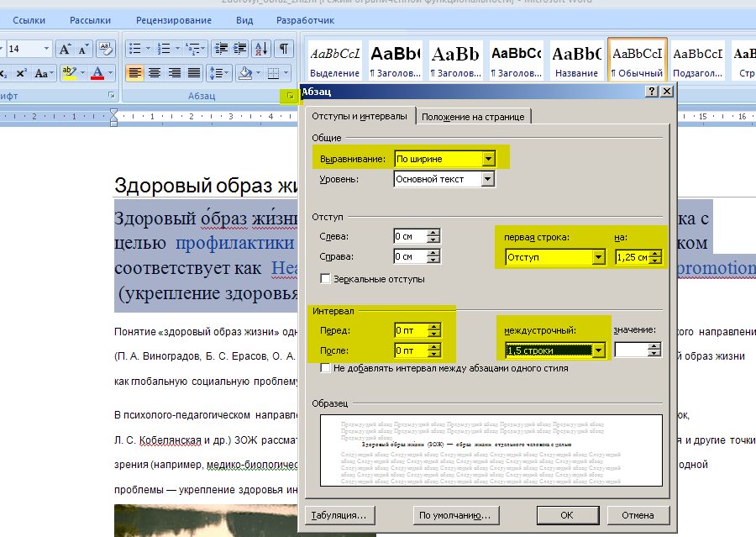Decrease the После spacing value
756x537 pixels.
coord(434,354)
